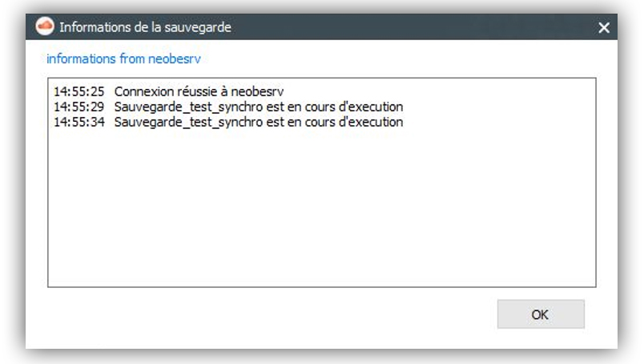644x364 pixels.
Task: Select the 14:55:29 Sauvegarde_test_synchro log line
Action: coord(228,107)
